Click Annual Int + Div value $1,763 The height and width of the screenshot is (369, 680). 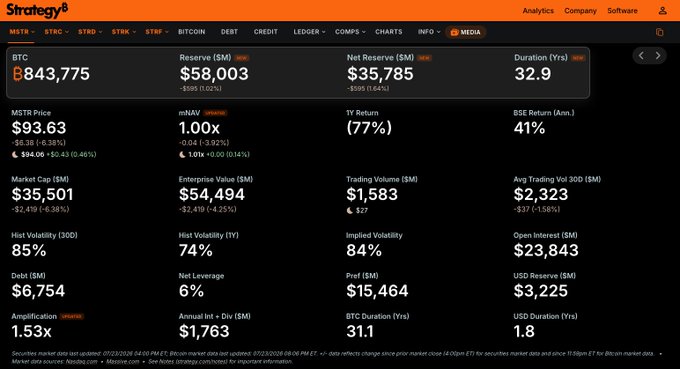[204, 331]
